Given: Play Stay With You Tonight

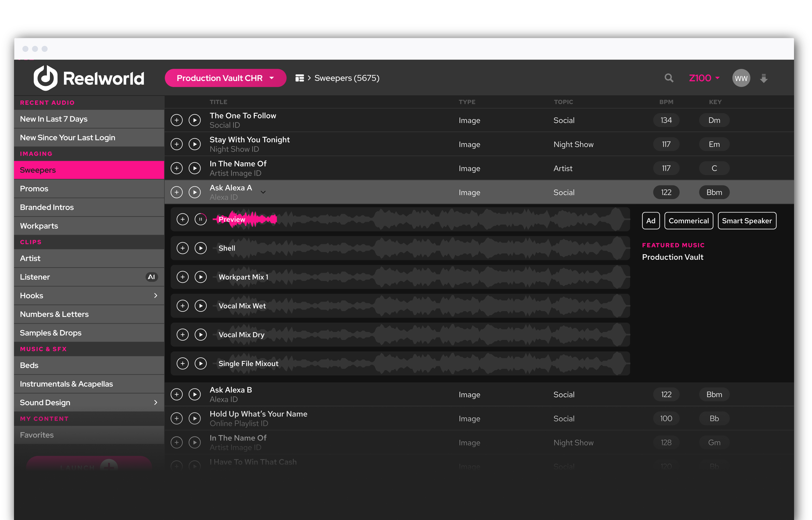Looking at the screenshot, I should tap(195, 144).
